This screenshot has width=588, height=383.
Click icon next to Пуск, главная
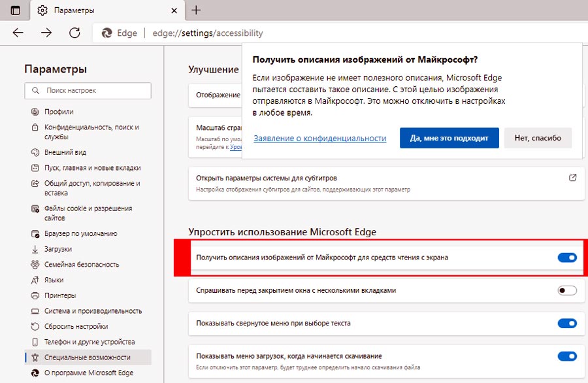[x=35, y=168]
